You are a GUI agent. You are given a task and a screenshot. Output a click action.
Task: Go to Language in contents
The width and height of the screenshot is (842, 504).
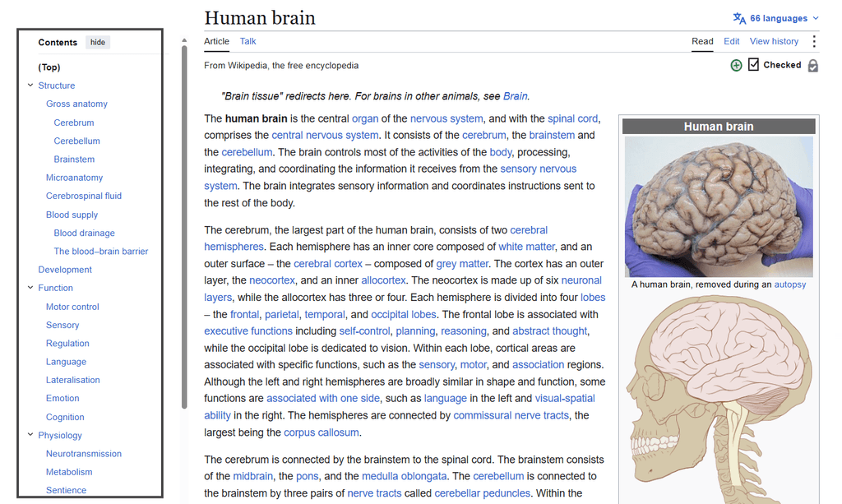[66, 361]
